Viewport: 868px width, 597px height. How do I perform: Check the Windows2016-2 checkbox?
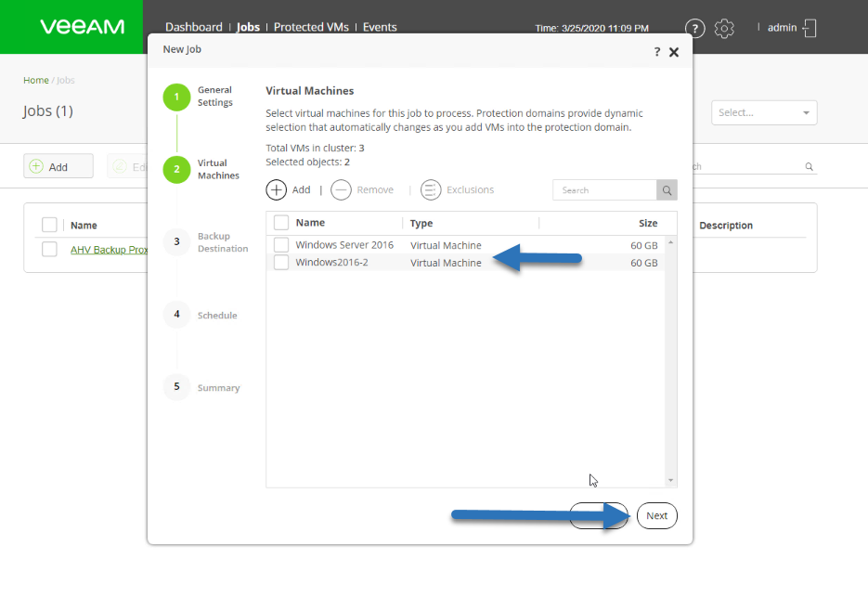281,262
